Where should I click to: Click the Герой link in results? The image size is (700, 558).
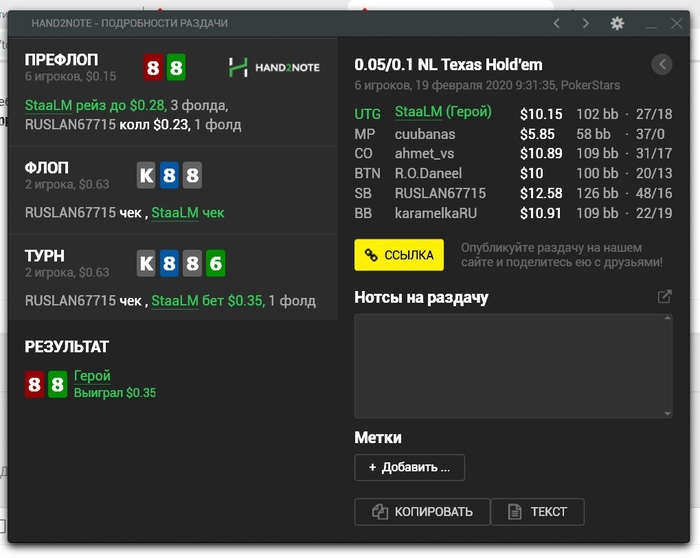[x=92, y=376]
